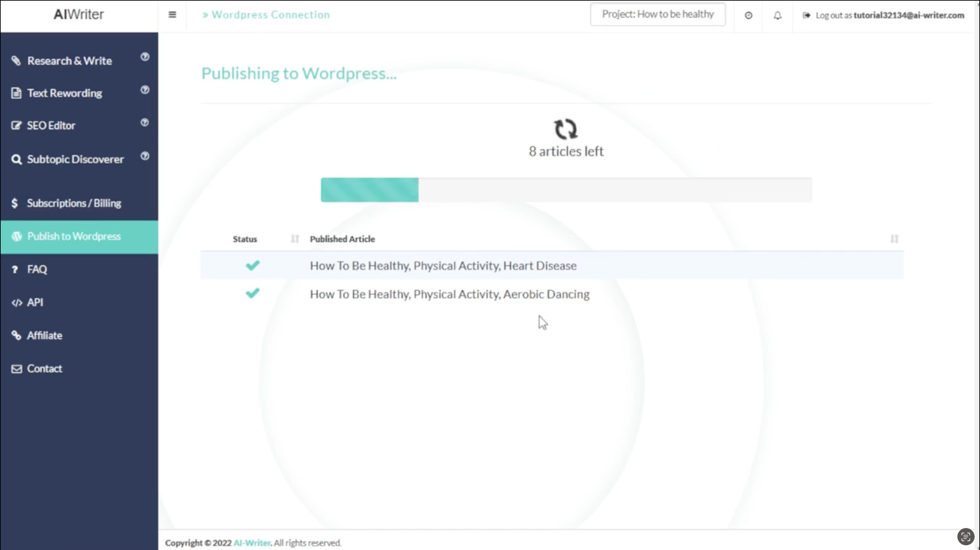Image resolution: width=980 pixels, height=550 pixels.
Task: Select the Affiliate menu item
Action: (44, 335)
